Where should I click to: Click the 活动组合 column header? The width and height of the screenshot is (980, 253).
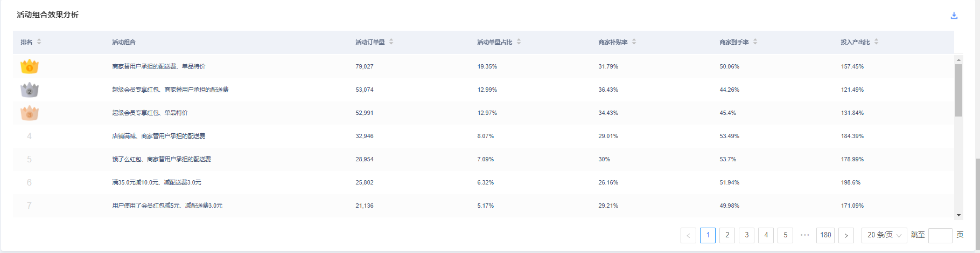click(124, 42)
